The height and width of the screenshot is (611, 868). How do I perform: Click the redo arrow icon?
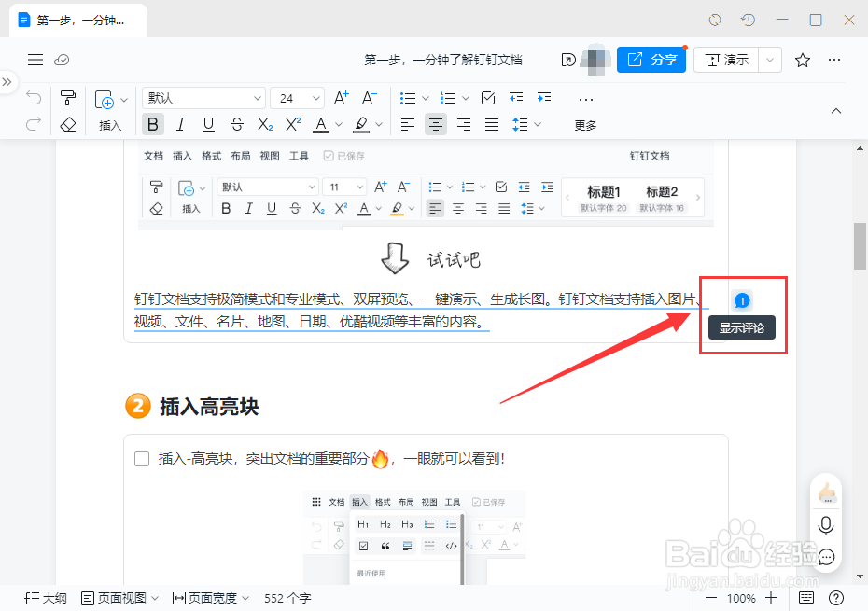(x=34, y=124)
